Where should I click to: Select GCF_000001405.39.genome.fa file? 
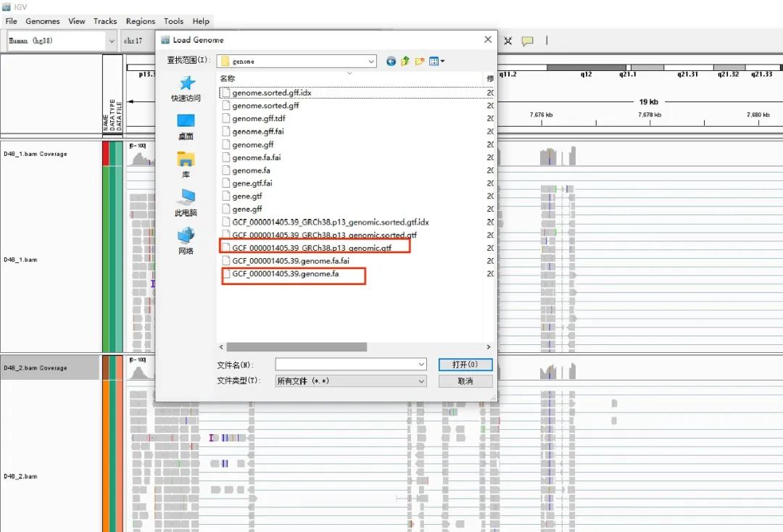(x=285, y=273)
